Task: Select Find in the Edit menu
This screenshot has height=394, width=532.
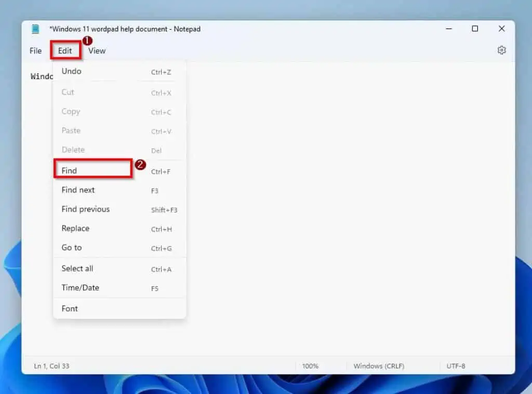Action: pos(119,171)
